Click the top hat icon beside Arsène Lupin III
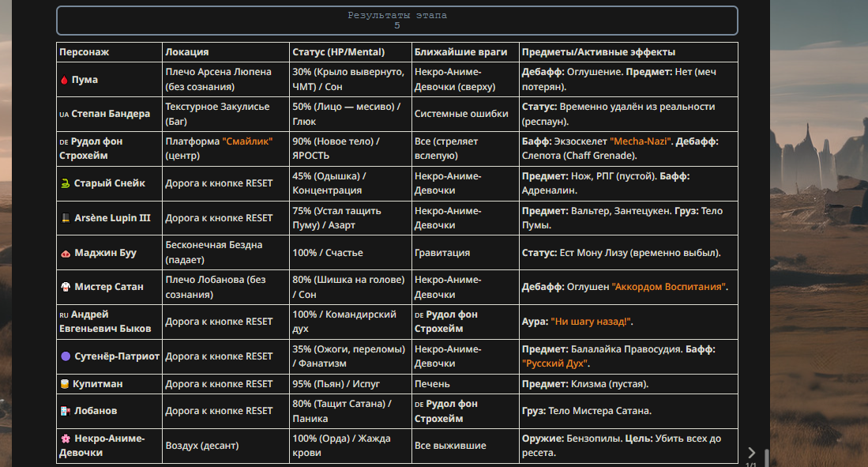 pyautogui.click(x=65, y=218)
